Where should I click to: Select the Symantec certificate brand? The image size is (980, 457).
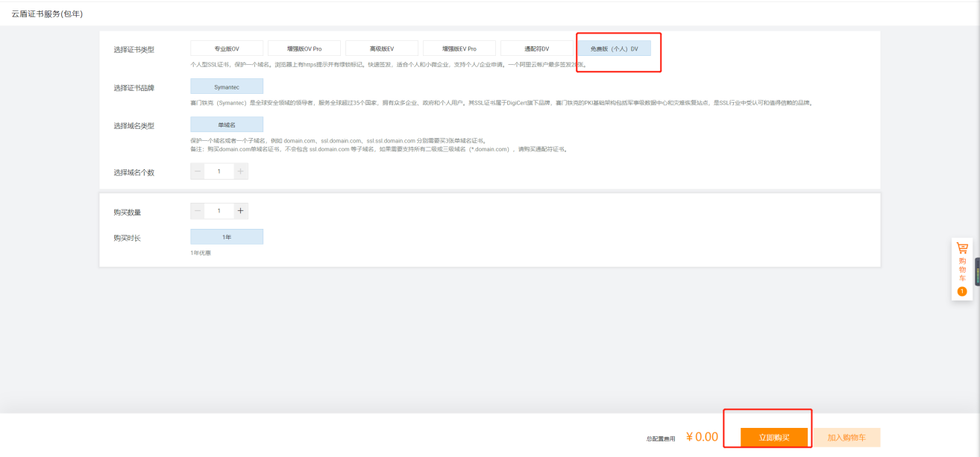[x=227, y=86]
